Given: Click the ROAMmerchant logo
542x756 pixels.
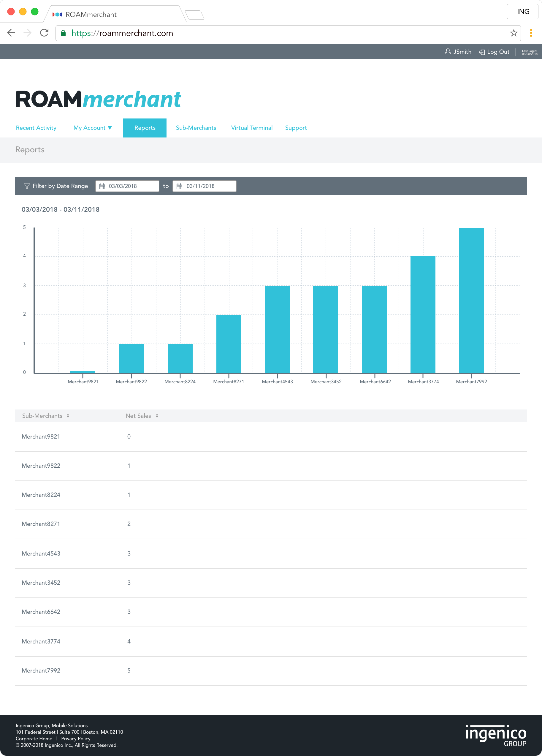Looking at the screenshot, I should click(x=98, y=99).
